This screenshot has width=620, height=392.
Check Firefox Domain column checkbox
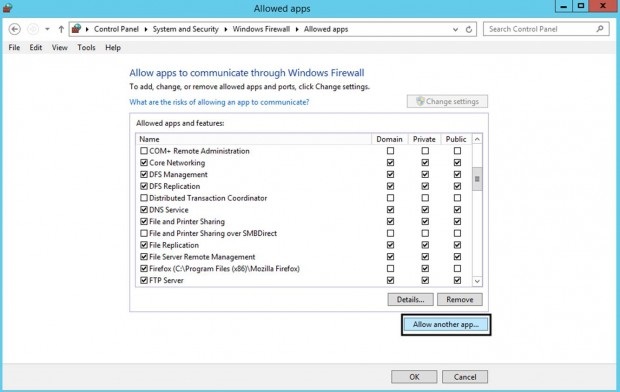click(x=390, y=268)
